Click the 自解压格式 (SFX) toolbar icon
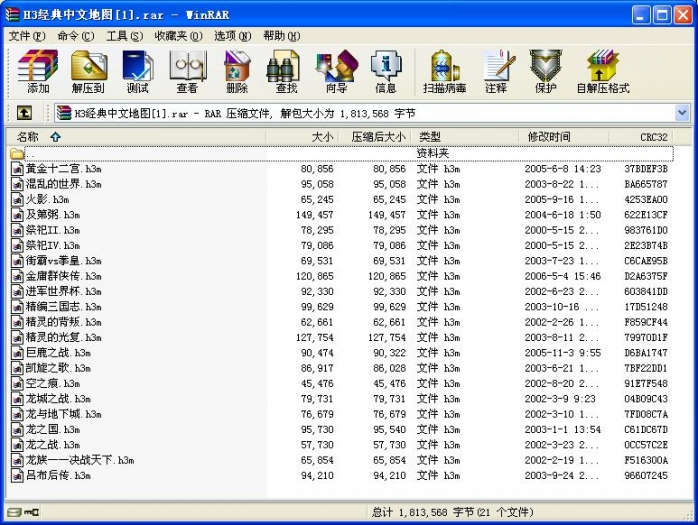 (603, 72)
